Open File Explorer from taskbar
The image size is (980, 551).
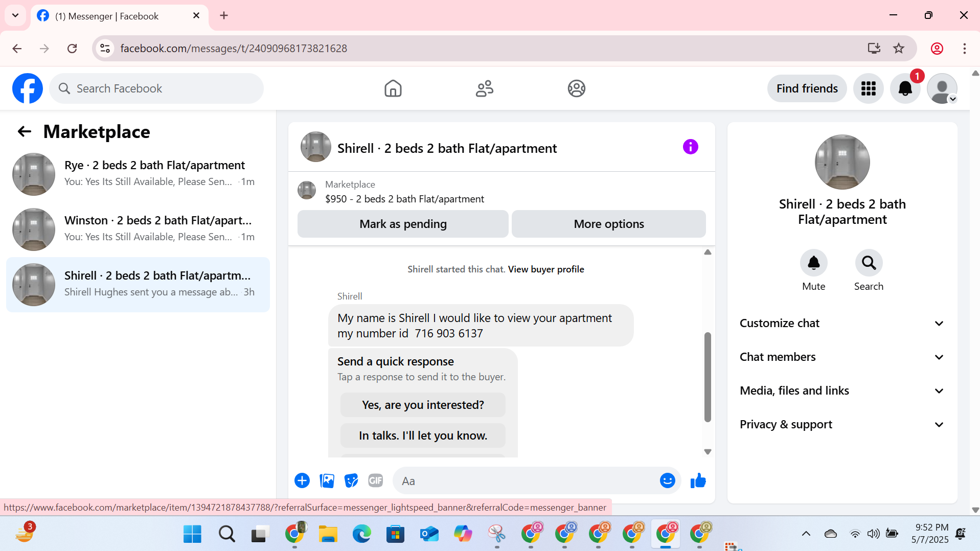click(328, 534)
